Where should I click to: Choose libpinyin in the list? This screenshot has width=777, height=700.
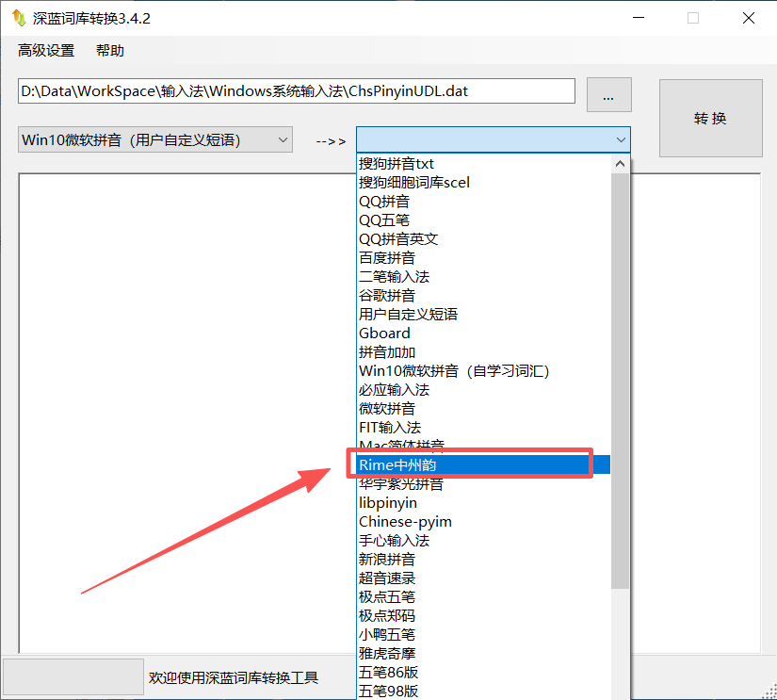coord(484,503)
